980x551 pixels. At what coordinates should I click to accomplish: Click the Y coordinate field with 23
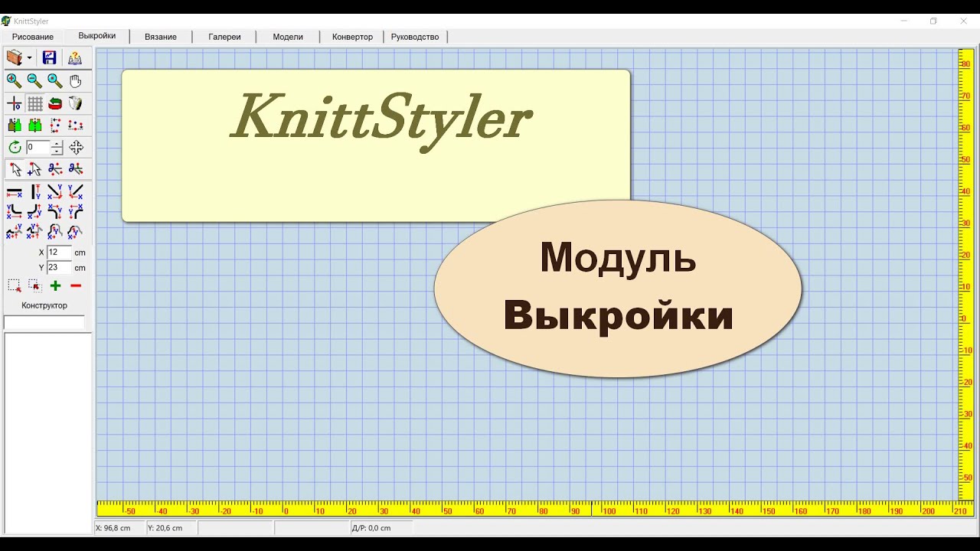59,268
